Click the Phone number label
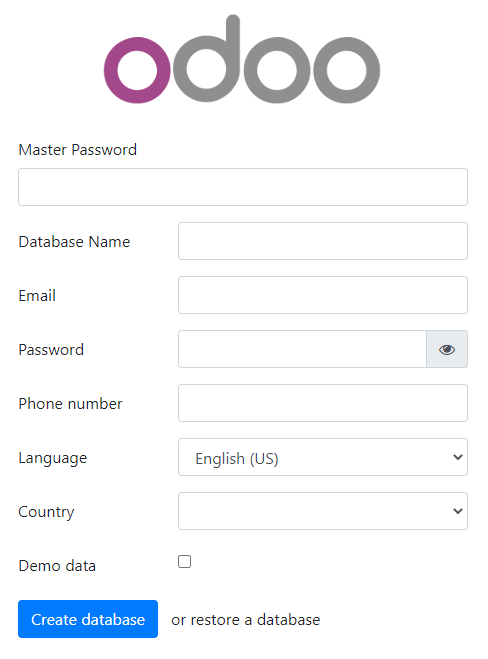The image size is (488, 659). pos(71,403)
